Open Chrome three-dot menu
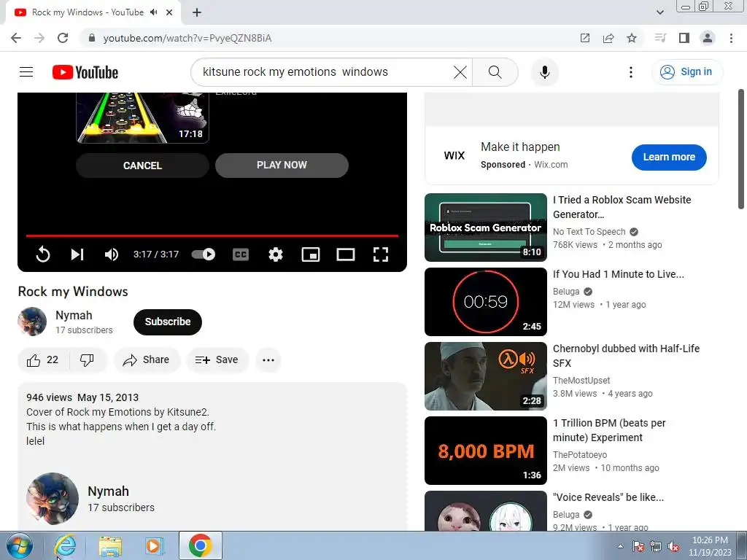The width and height of the screenshot is (747, 560). 731,38
